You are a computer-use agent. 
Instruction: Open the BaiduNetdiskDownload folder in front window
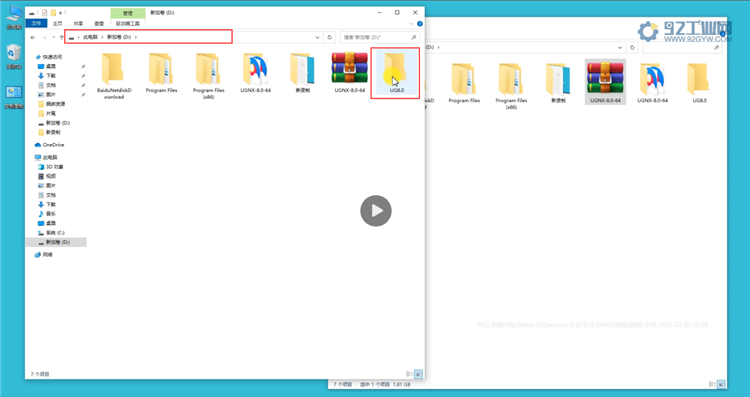pos(114,76)
